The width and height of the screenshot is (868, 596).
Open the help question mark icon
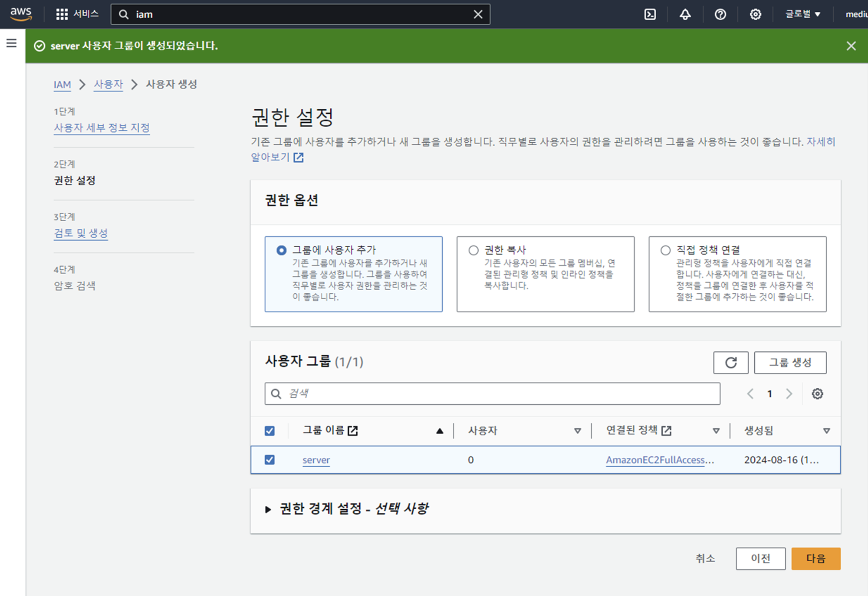(x=720, y=14)
